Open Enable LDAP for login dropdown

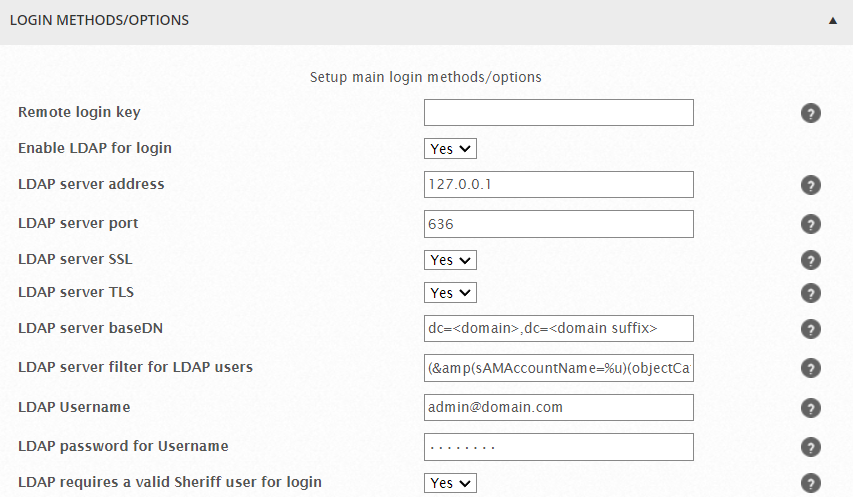click(450, 148)
